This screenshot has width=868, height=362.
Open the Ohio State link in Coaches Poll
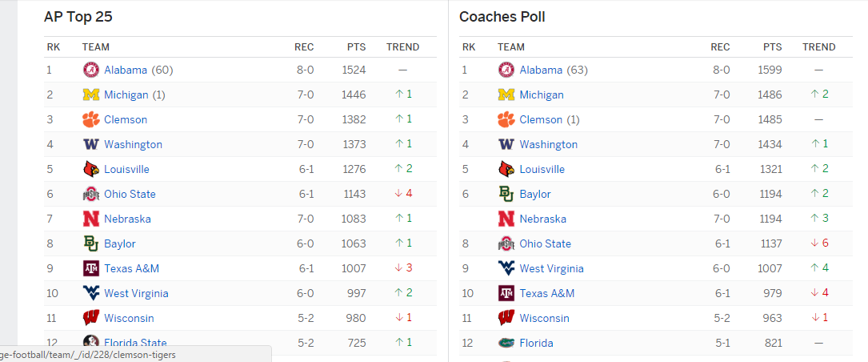546,244
